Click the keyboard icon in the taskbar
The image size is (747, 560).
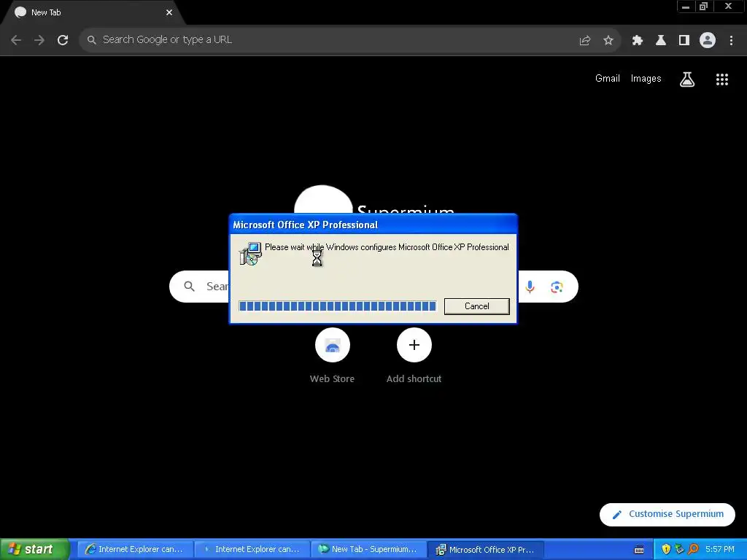tap(639, 550)
